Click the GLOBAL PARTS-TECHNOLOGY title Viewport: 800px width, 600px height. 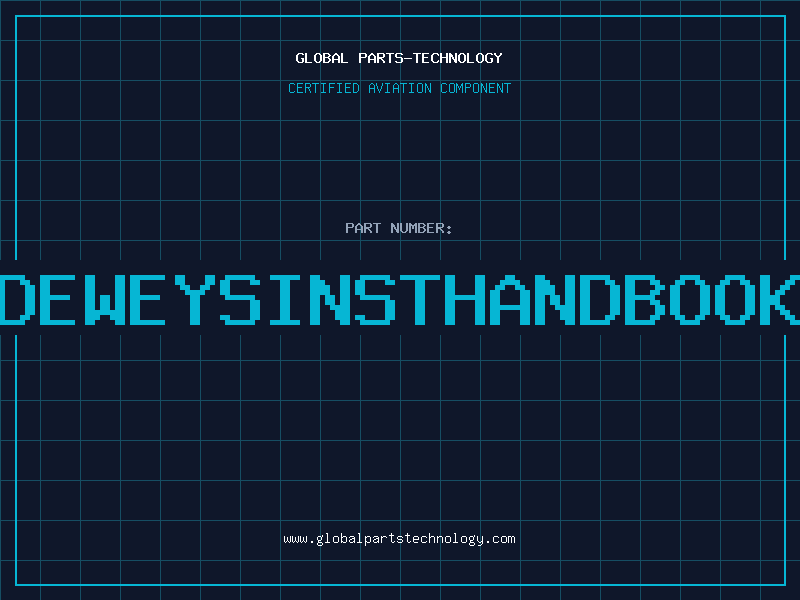pos(399,58)
